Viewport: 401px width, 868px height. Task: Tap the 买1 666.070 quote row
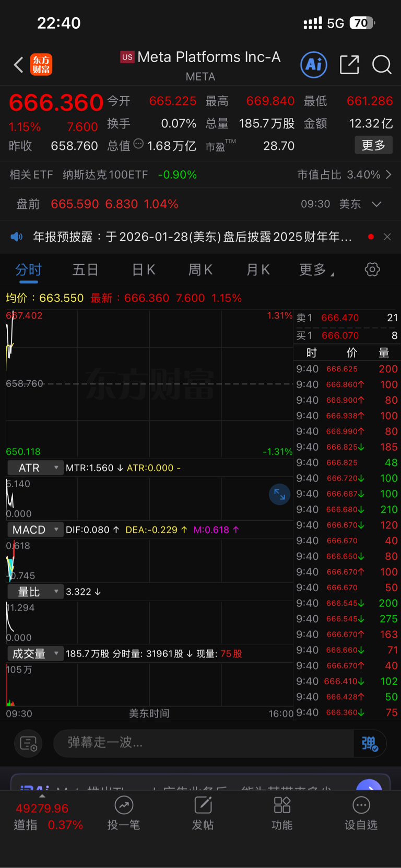pos(347,335)
